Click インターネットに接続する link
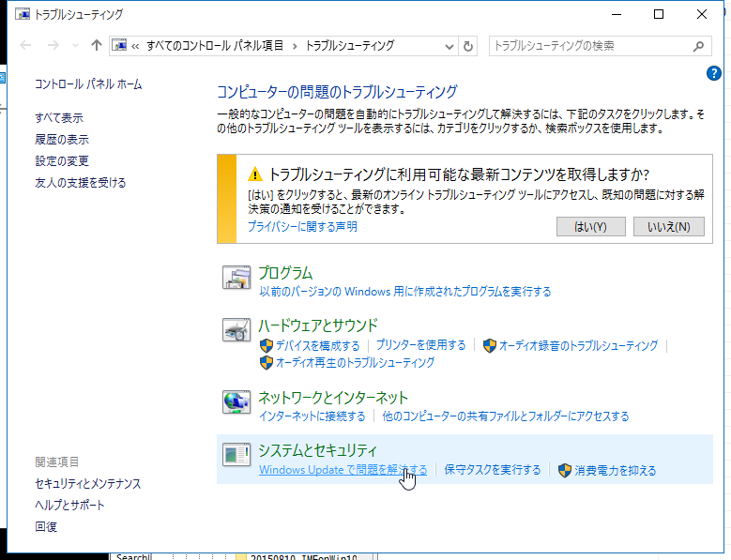The image size is (731, 560). click(312, 416)
